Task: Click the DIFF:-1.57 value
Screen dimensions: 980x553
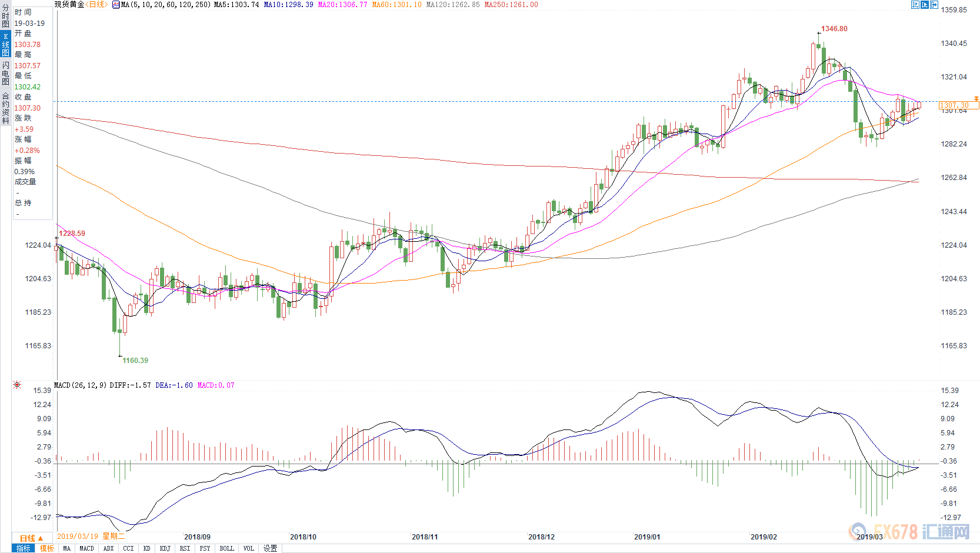Action: pos(130,385)
